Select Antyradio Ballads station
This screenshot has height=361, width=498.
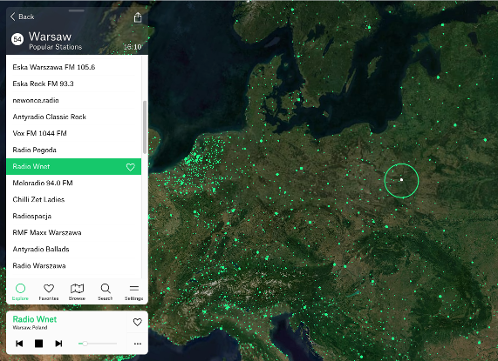(74, 249)
